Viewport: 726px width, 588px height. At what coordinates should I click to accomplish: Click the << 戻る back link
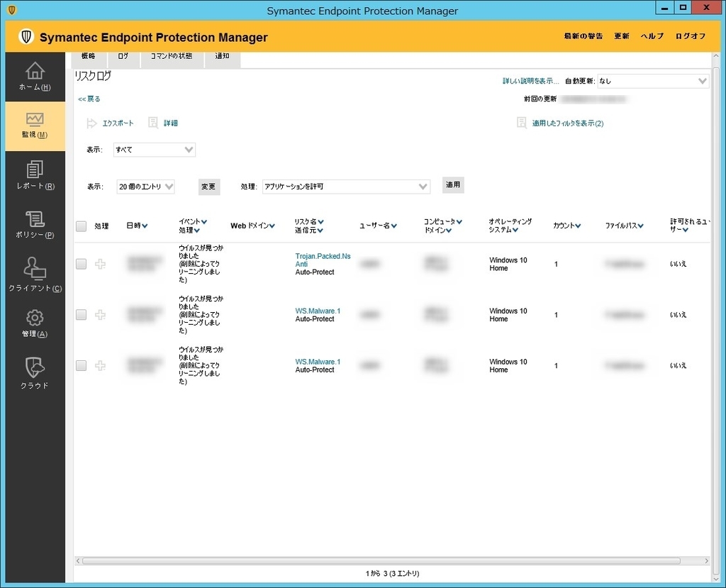tap(89, 99)
